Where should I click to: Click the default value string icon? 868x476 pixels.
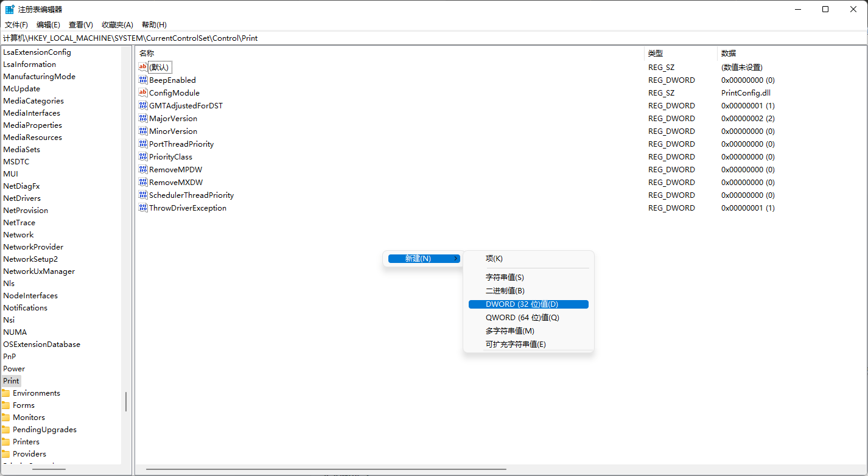point(143,67)
